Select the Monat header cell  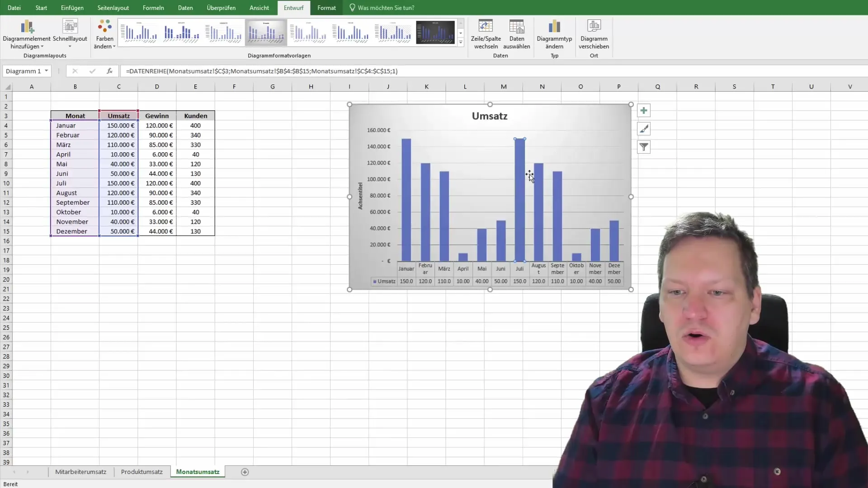pyautogui.click(x=75, y=116)
